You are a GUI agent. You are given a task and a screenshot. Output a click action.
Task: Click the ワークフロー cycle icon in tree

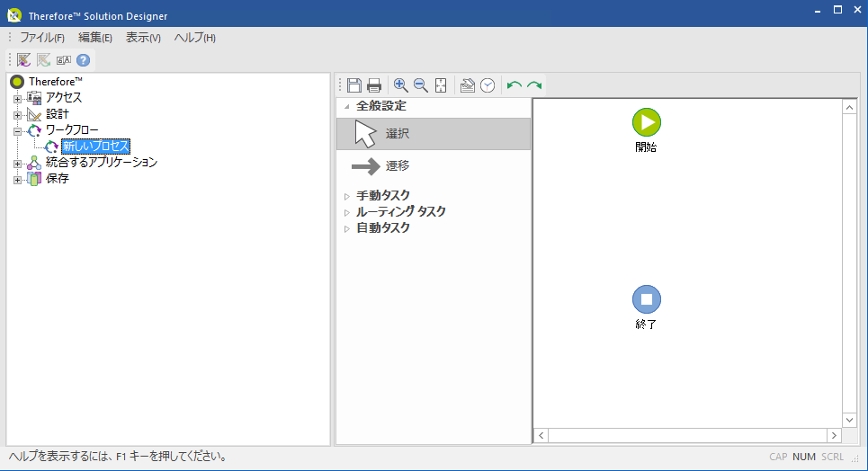(x=34, y=130)
